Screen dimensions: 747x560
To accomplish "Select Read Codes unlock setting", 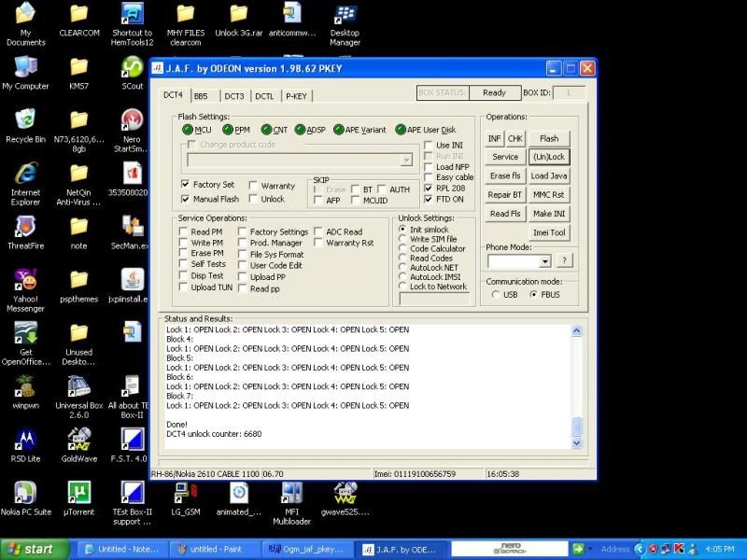I will [402, 258].
